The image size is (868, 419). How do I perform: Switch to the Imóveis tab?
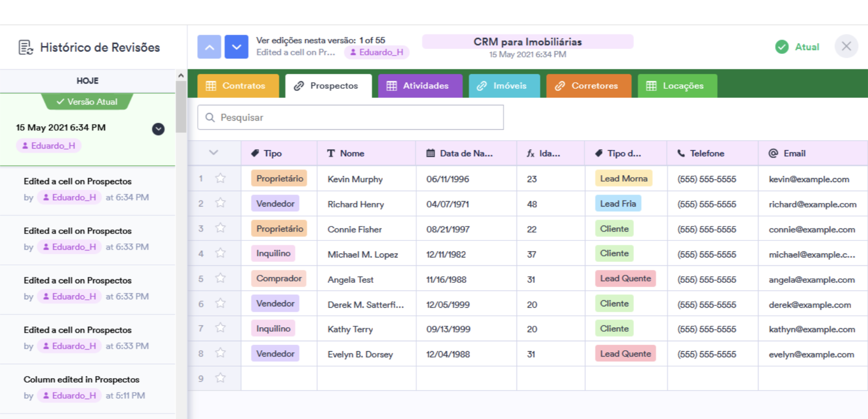[504, 86]
